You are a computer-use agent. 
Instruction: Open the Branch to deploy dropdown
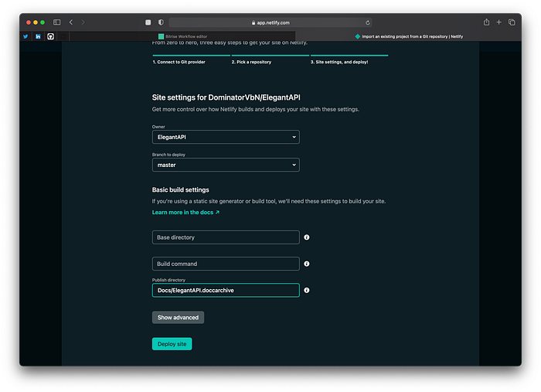[x=226, y=165]
